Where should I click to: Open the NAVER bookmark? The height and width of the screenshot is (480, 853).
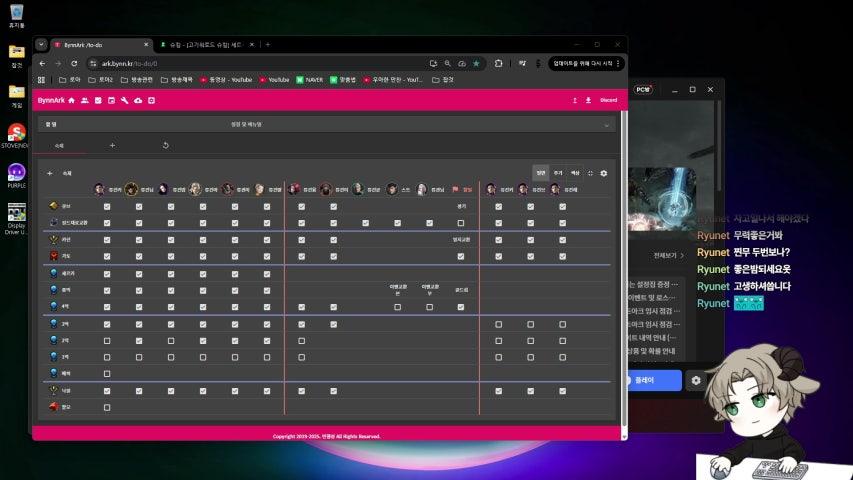pyautogui.click(x=310, y=80)
